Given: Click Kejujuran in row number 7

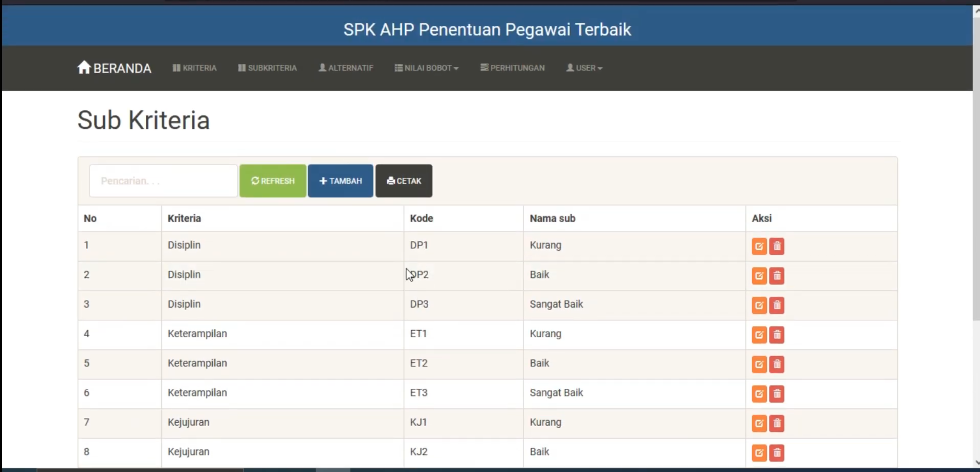Looking at the screenshot, I should click(x=188, y=422).
